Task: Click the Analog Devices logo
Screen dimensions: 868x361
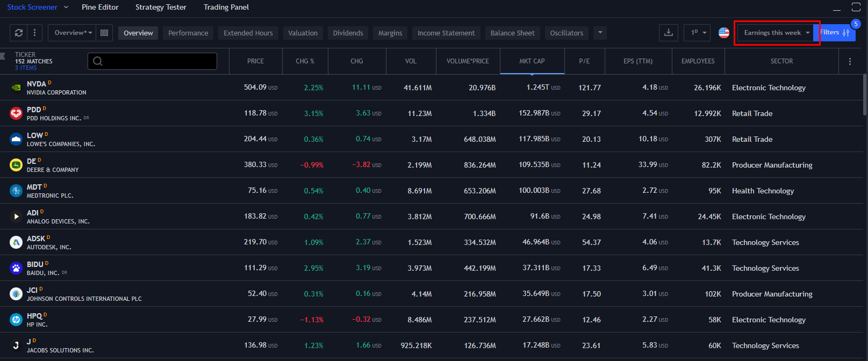Action: (x=16, y=216)
